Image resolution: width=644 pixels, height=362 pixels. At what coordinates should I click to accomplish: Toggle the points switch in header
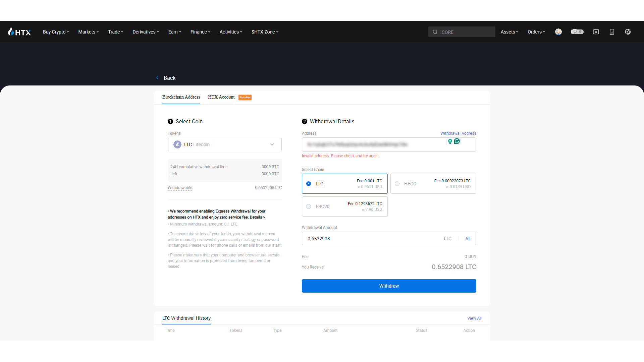pos(577,32)
